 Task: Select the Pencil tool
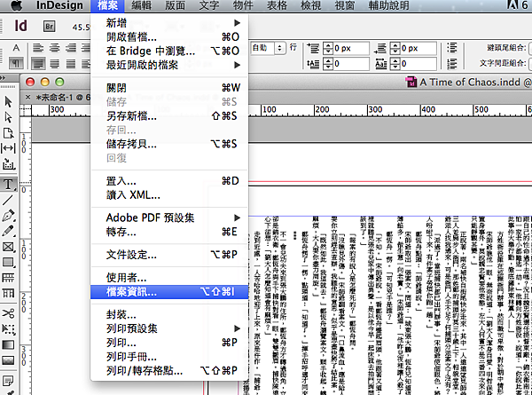(x=8, y=231)
